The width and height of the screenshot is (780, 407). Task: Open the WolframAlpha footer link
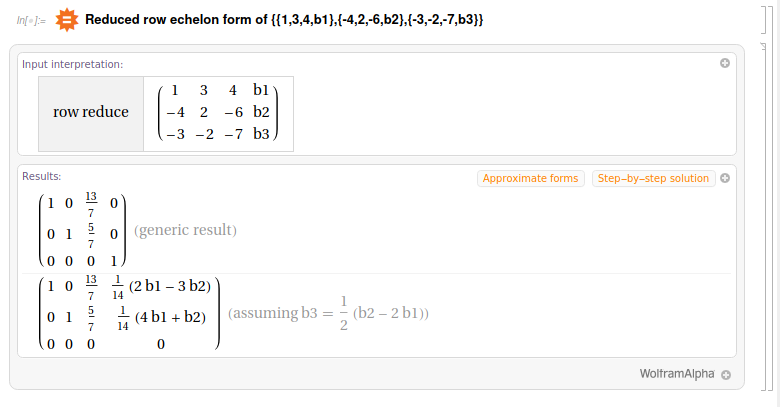tap(677, 374)
